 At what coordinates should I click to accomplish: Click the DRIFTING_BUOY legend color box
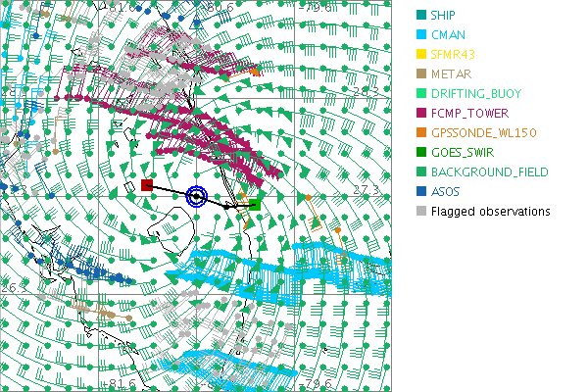[420, 94]
